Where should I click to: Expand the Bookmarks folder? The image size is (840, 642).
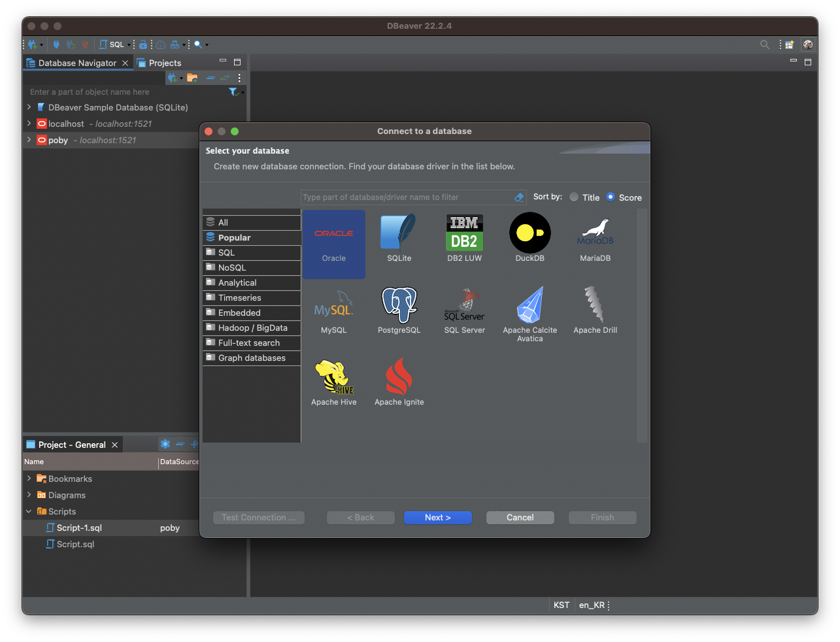click(29, 478)
